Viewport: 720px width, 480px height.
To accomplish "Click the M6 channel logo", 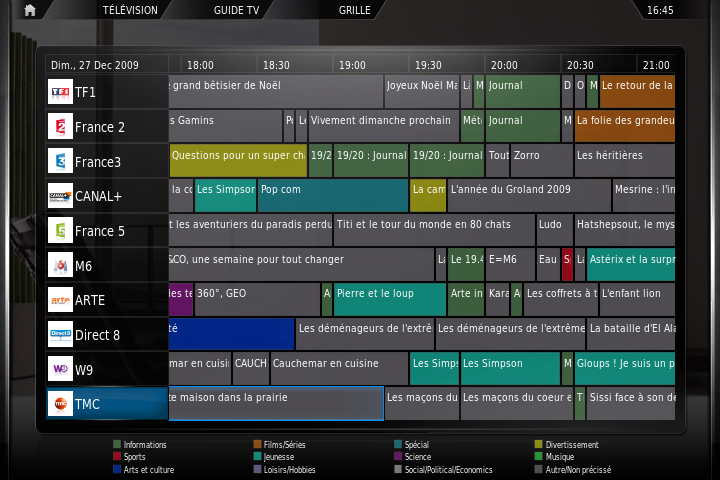I will coord(60,265).
